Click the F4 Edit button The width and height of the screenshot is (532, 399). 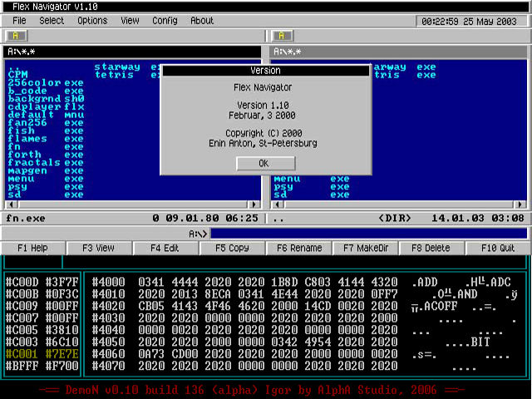[165, 248]
